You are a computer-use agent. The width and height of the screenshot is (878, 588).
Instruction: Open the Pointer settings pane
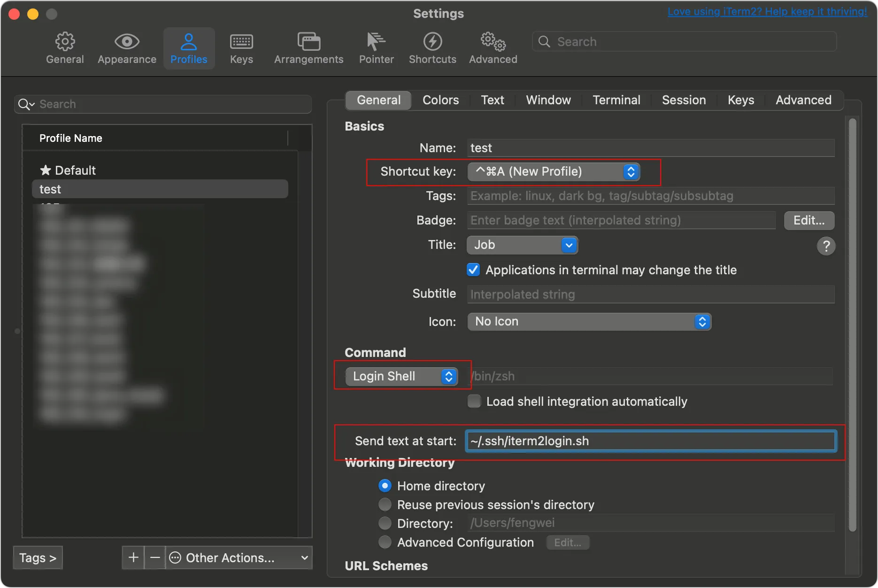click(x=376, y=48)
